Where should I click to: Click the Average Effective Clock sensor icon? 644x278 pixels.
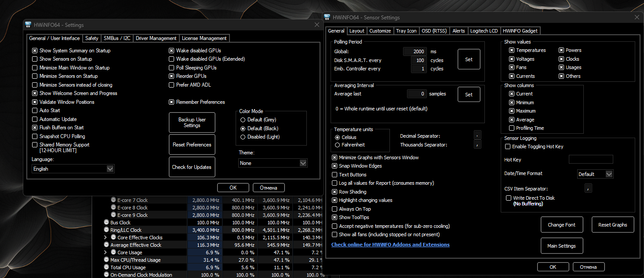[106, 245]
